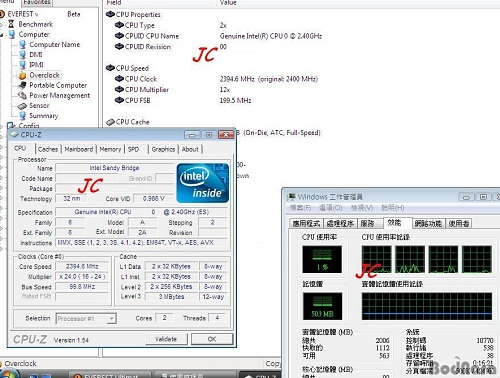Image resolution: width=500 pixels, height=378 pixels.
Task: Switch to the Mainboard tab in CPU-Z
Action: (x=79, y=149)
